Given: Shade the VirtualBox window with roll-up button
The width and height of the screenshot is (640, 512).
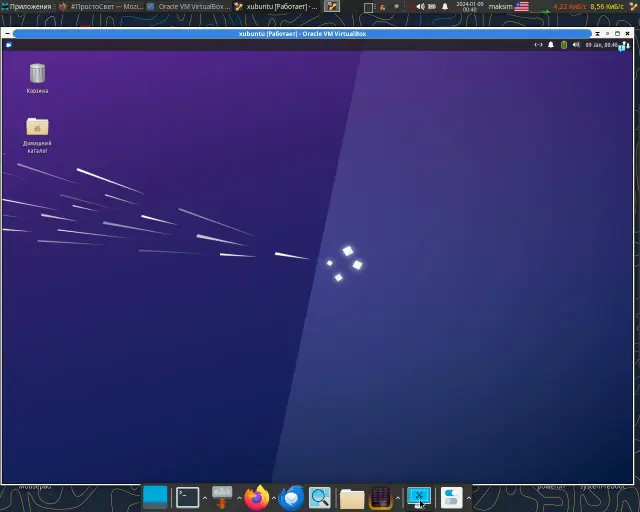Looking at the screenshot, I should (x=597, y=33).
